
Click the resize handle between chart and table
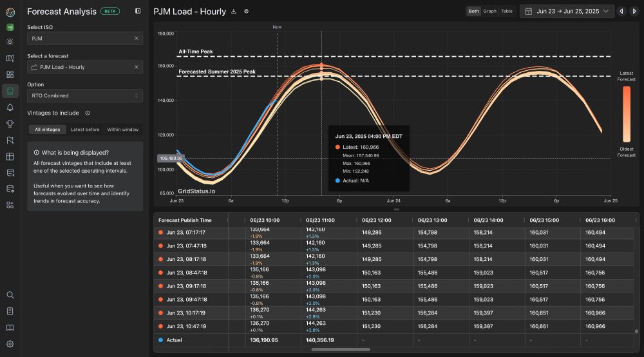396,209
